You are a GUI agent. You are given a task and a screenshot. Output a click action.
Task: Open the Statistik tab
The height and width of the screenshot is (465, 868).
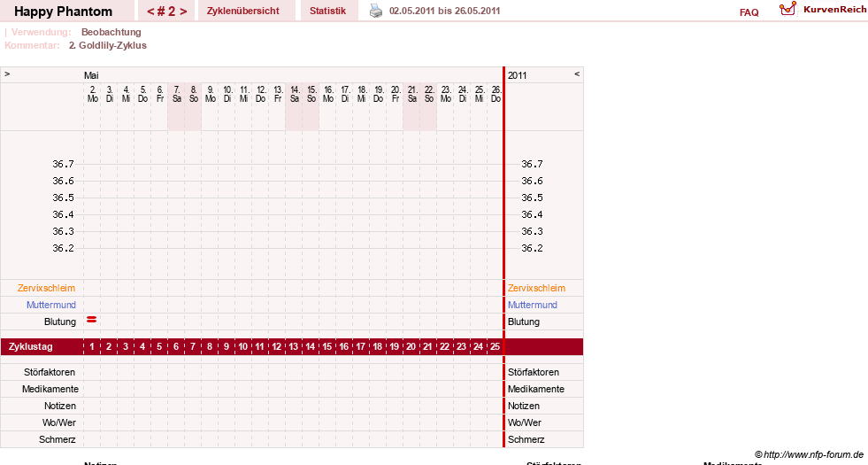coord(327,12)
